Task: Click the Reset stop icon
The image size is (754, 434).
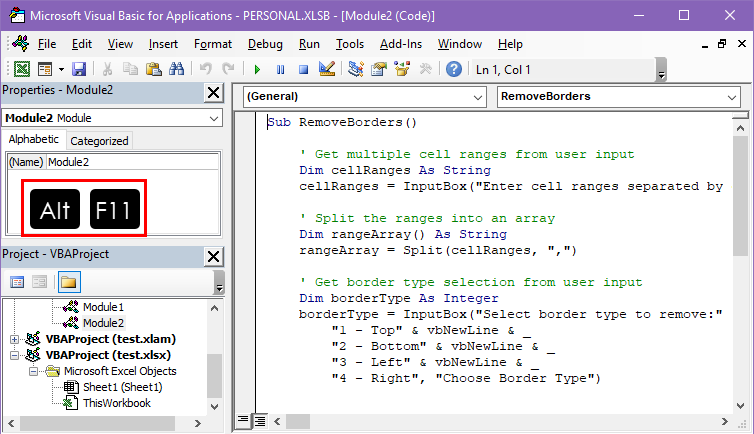Action: (303, 70)
